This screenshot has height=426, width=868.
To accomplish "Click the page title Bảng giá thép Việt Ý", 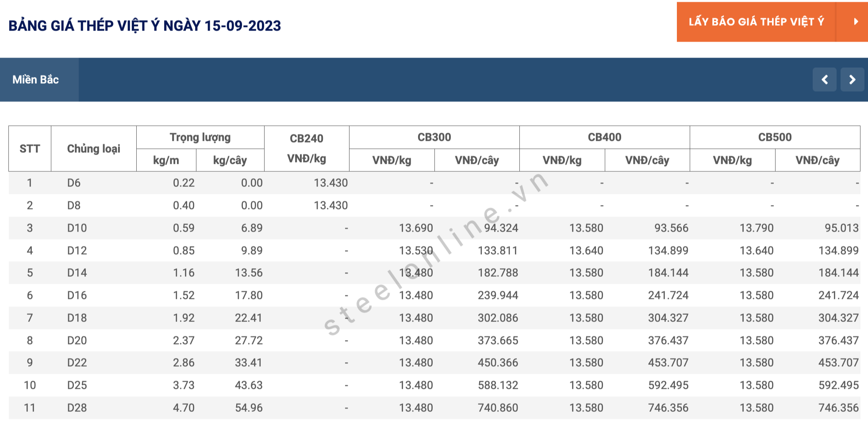I will 145,26.
